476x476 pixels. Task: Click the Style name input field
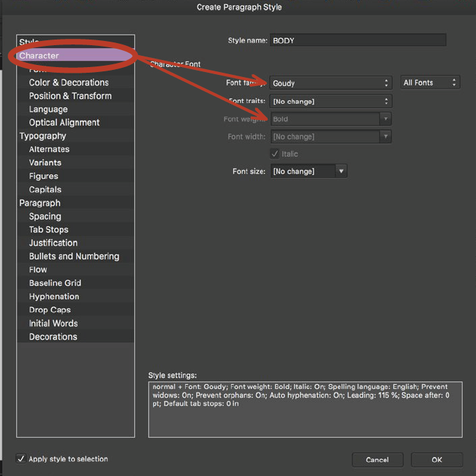[358, 41]
